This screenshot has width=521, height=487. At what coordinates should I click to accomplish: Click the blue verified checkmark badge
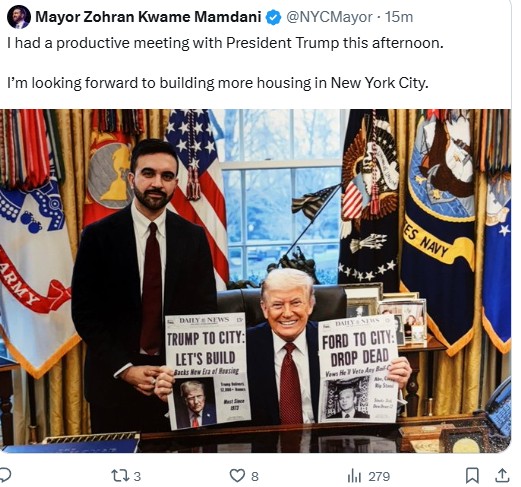(273, 17)
